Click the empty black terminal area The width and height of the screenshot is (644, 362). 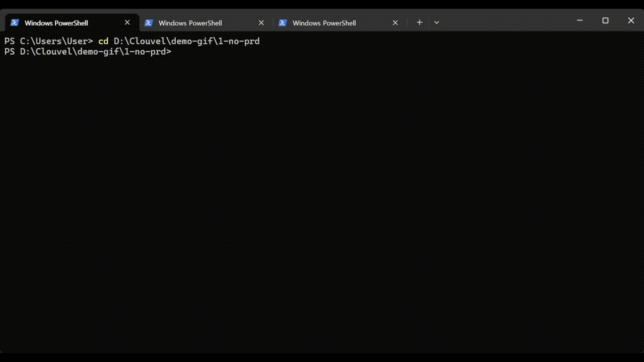(x=322, y=201)
